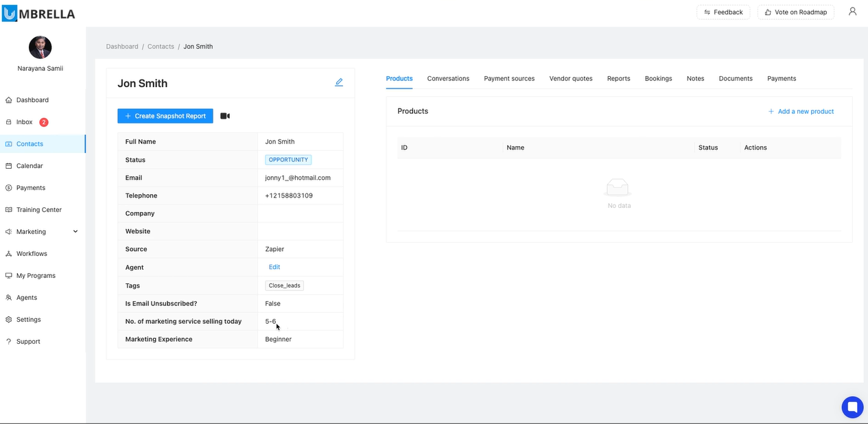The height and width of the screenshot is (424, 868).
Task: Open the Documents tab
Action: pyautogui.click(x=736, y=78)
